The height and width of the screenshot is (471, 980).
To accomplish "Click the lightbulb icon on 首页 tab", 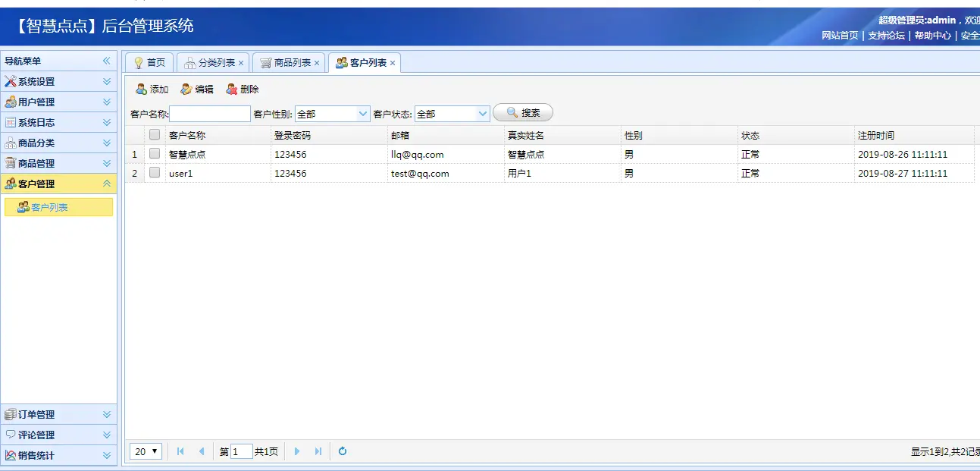I will click(x=139, y=63).
